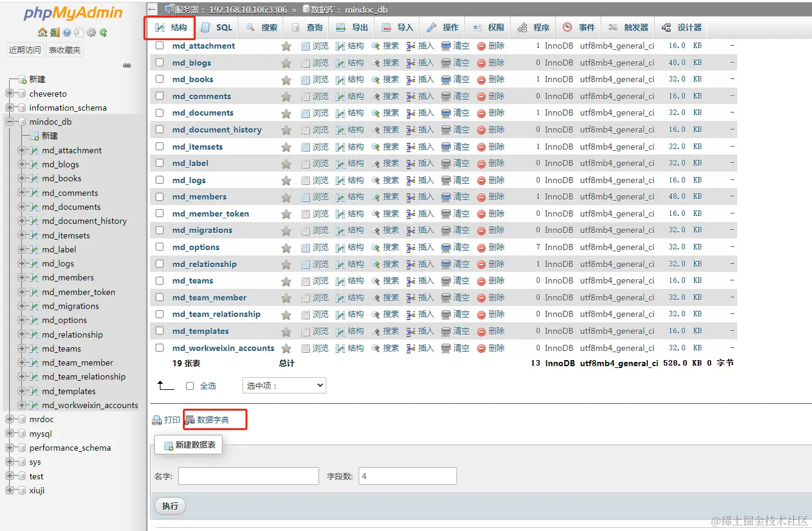Expand the information_schema database node
This screenshot has width=812, height=531.
tap(9, 108)
